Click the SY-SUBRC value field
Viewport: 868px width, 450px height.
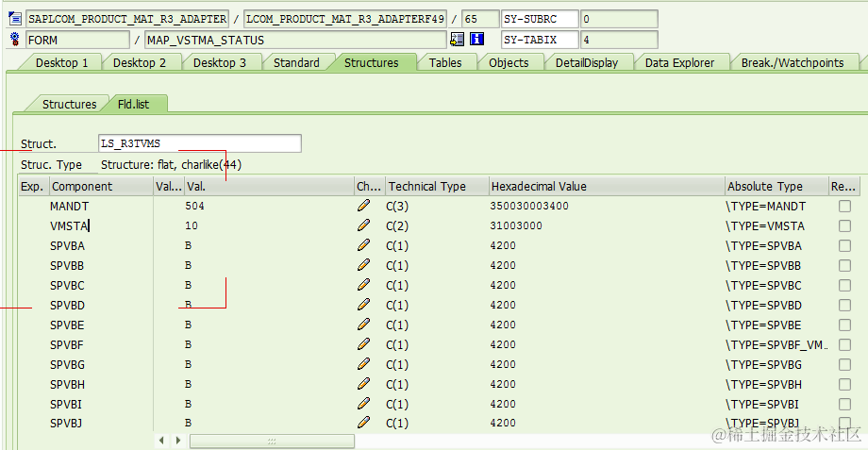pos(619,19)
